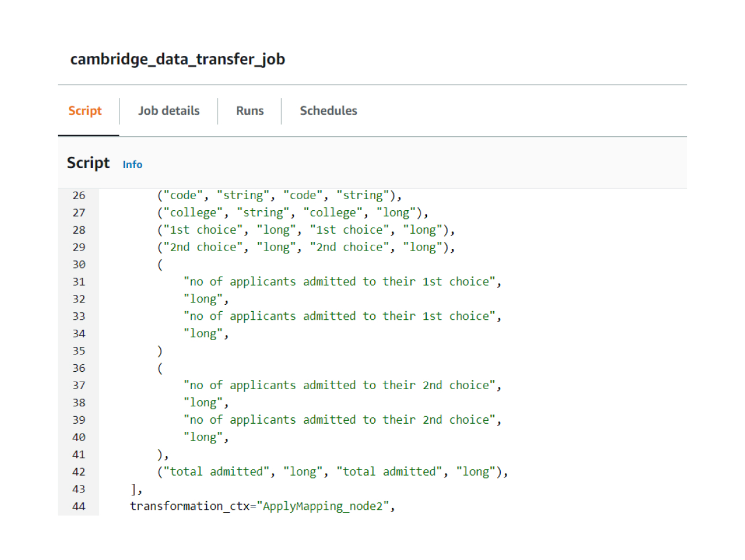Click line number 33 in gutter

[79, 317]
